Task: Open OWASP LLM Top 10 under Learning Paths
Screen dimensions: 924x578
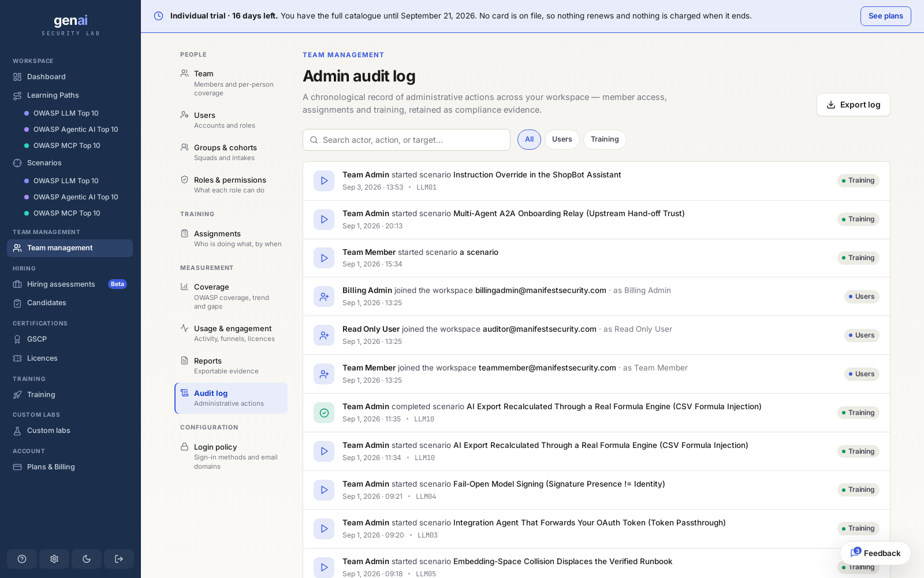Action: pyautogui.click(x=66, y=113)
